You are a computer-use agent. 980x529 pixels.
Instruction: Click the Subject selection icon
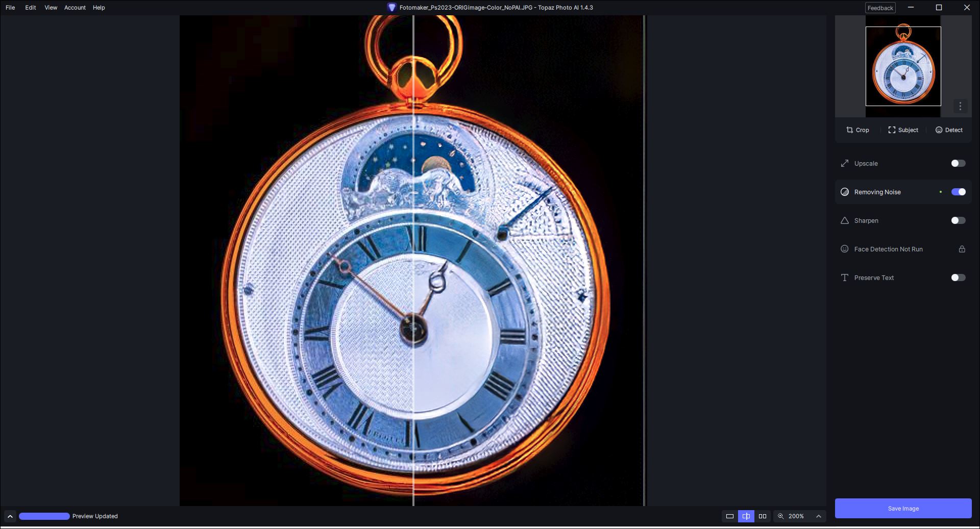pyautogui.click(x=892, y=130)
